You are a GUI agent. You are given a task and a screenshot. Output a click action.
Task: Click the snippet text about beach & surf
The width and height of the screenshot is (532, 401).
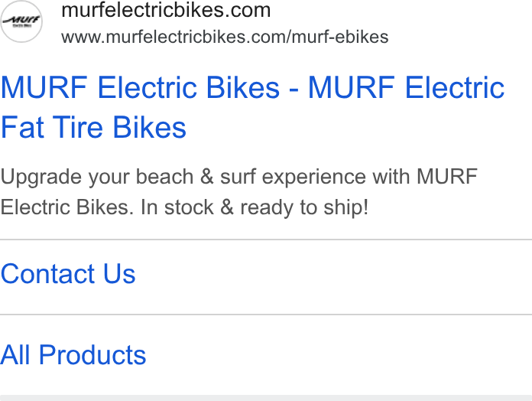[238, 192]
